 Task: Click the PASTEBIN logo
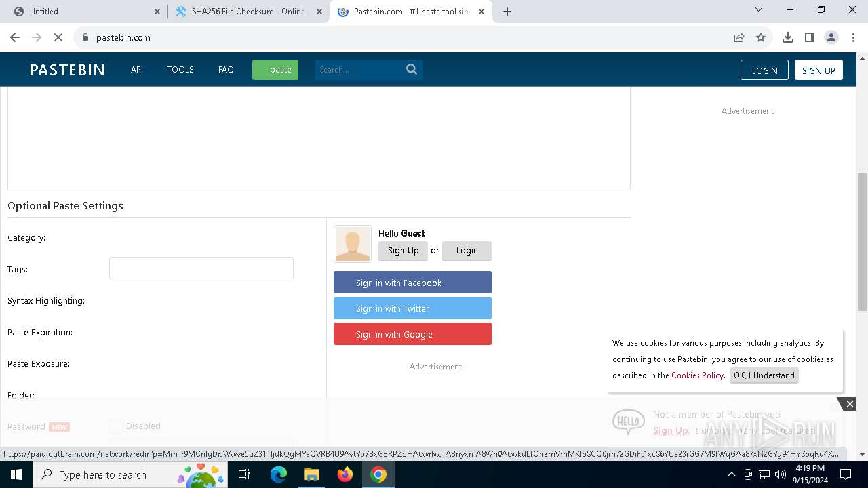(67, 70)
